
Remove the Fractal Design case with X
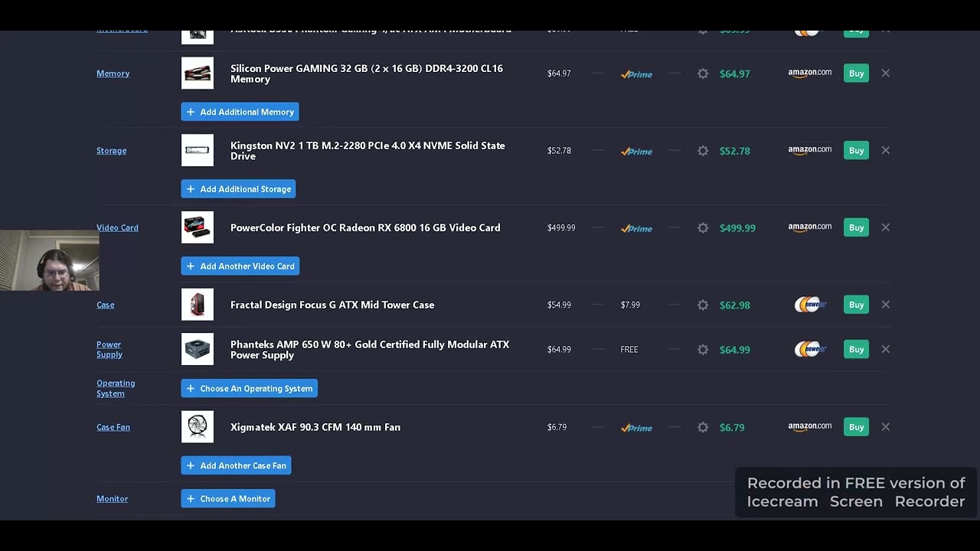coord(885,305)
